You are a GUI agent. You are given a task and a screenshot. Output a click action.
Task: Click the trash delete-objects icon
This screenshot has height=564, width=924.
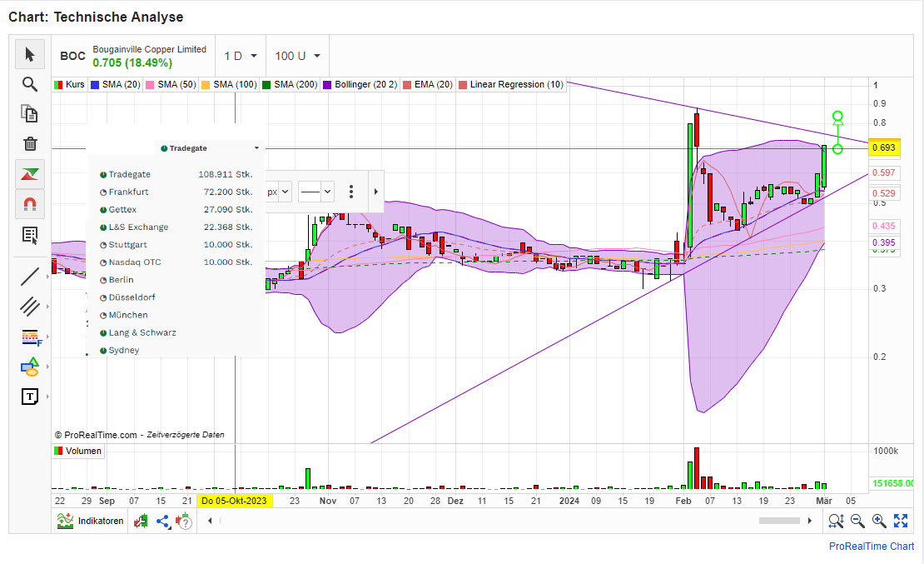(30, 143)
